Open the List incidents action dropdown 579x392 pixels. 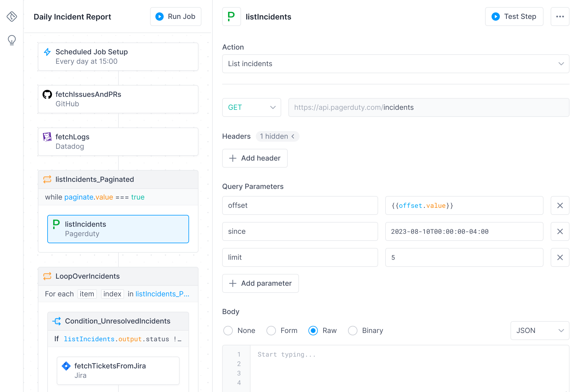[396, 64]
